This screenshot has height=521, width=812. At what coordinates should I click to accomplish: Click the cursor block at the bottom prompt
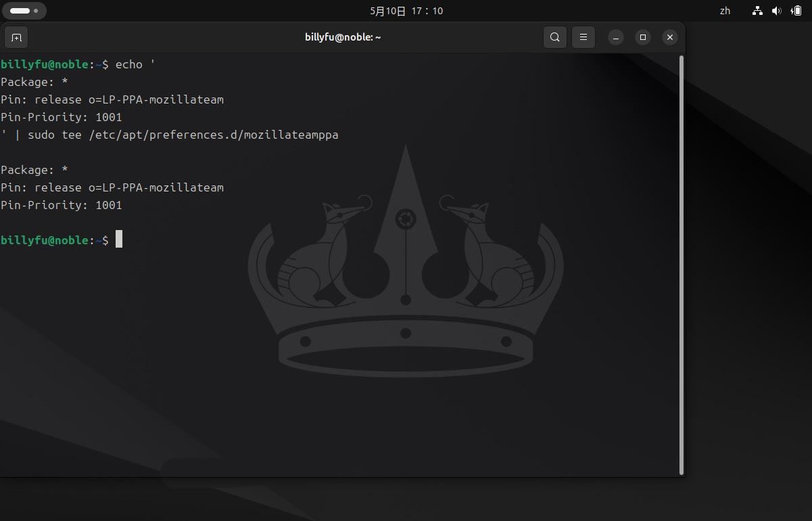coord(119,240)
